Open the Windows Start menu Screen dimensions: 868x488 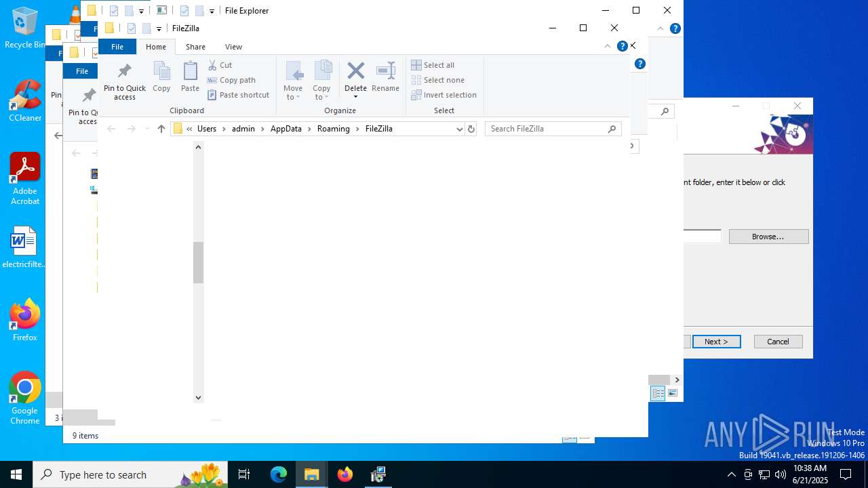coord(16,474)
